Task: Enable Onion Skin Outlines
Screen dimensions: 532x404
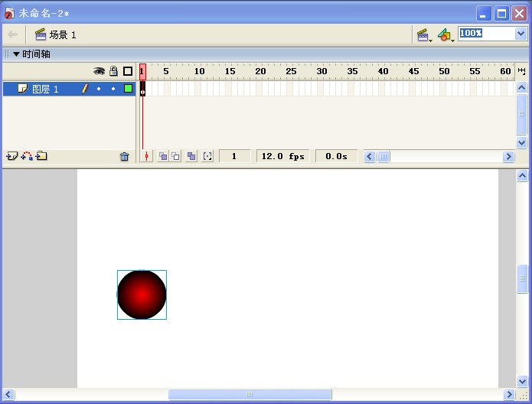Action: coord(175,156)
